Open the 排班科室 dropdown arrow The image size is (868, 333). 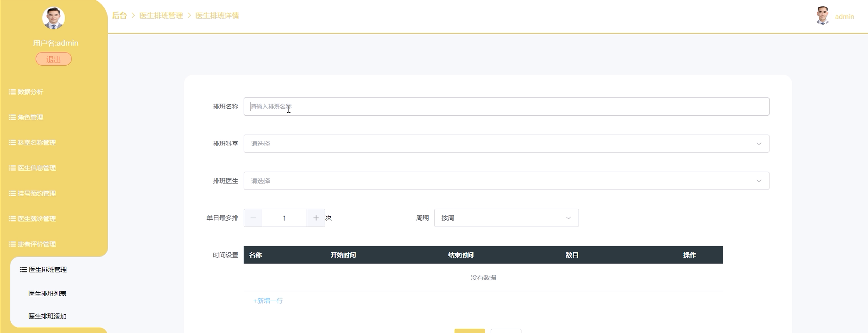click(x=759, y=144)
